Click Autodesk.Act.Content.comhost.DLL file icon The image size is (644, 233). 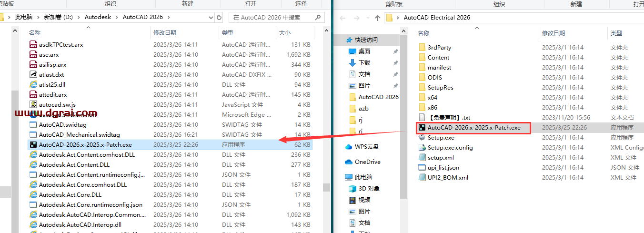[x=33, y=154]
